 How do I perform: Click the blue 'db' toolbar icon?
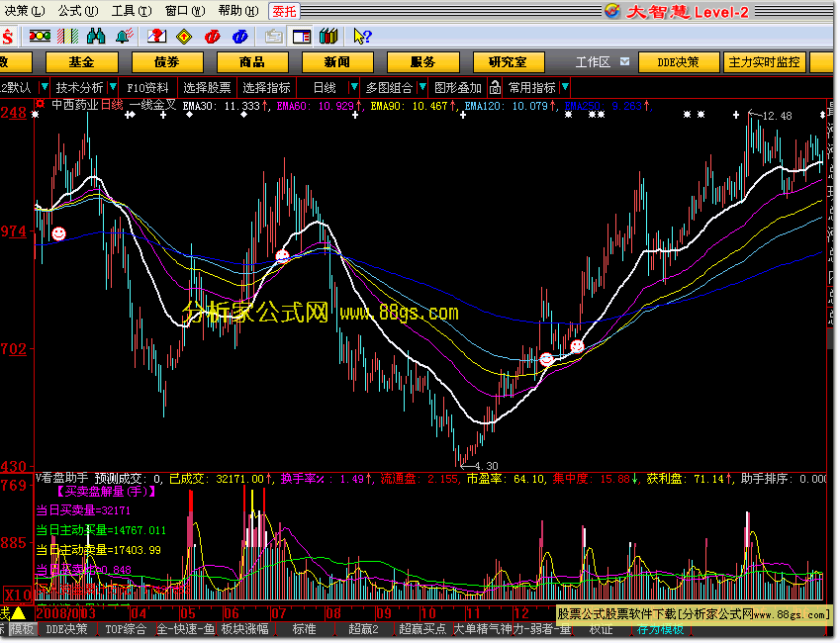pyautogui.click(x=240, y=37)
